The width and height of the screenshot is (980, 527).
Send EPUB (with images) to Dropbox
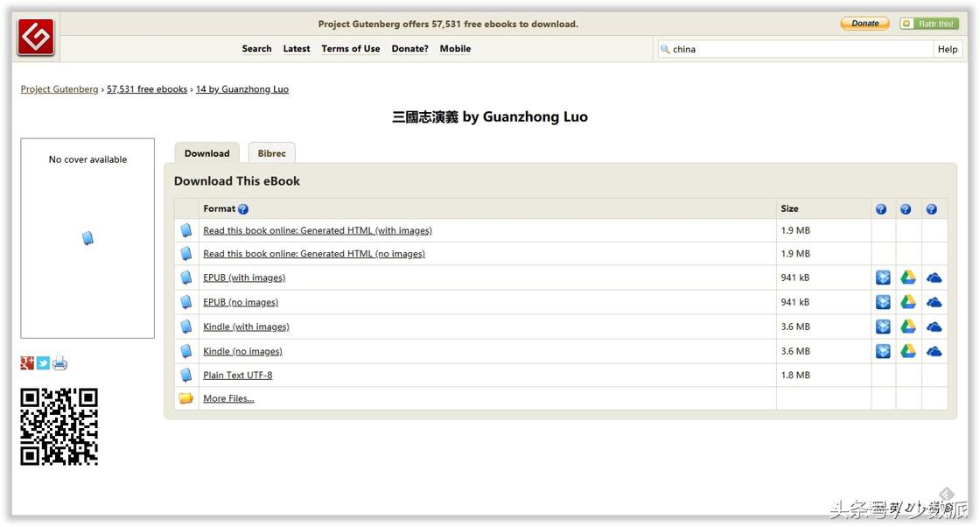883,278
